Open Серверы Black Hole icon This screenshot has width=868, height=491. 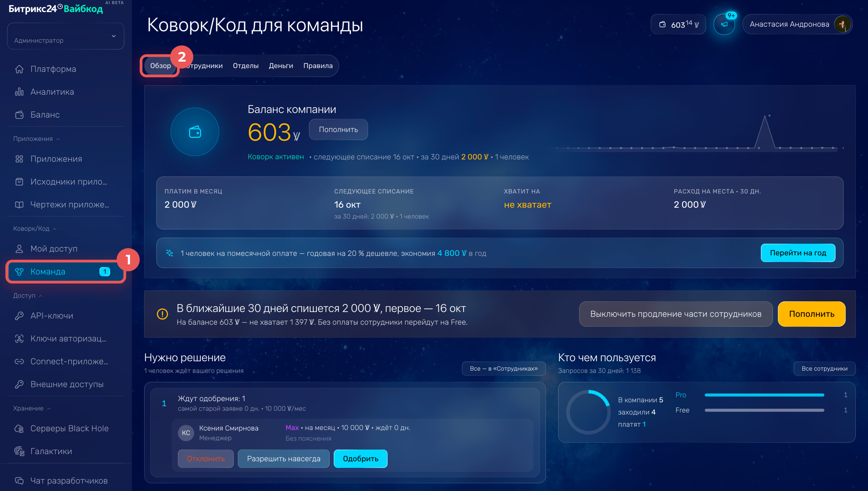pos(19,429)
